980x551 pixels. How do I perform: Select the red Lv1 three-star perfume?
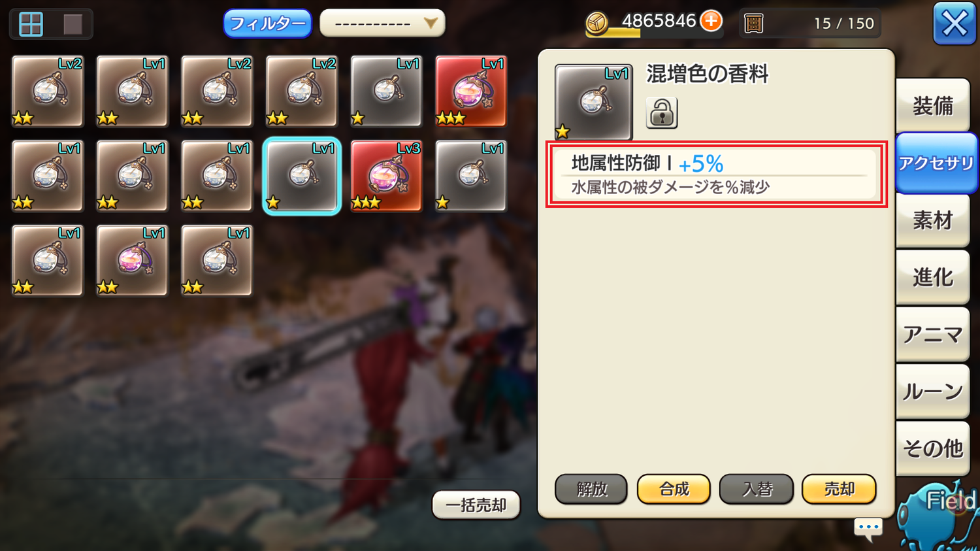(471, 91)
